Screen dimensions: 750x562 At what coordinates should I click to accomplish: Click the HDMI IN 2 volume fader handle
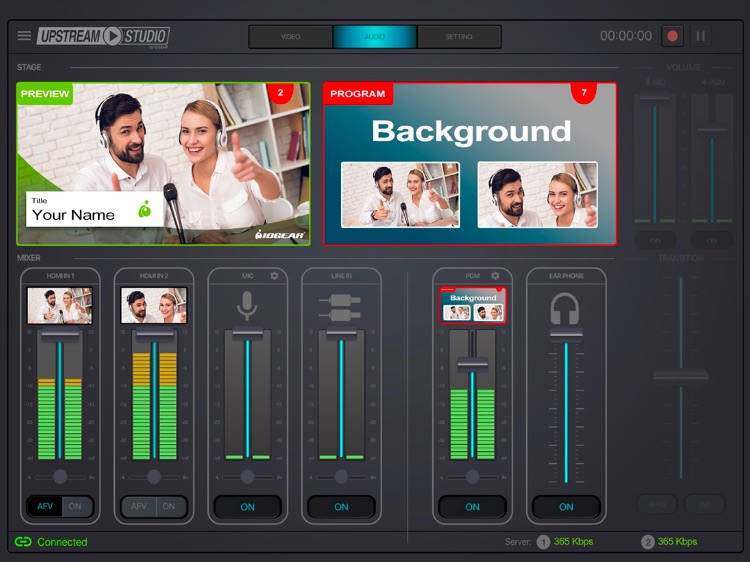coord(154,335)
